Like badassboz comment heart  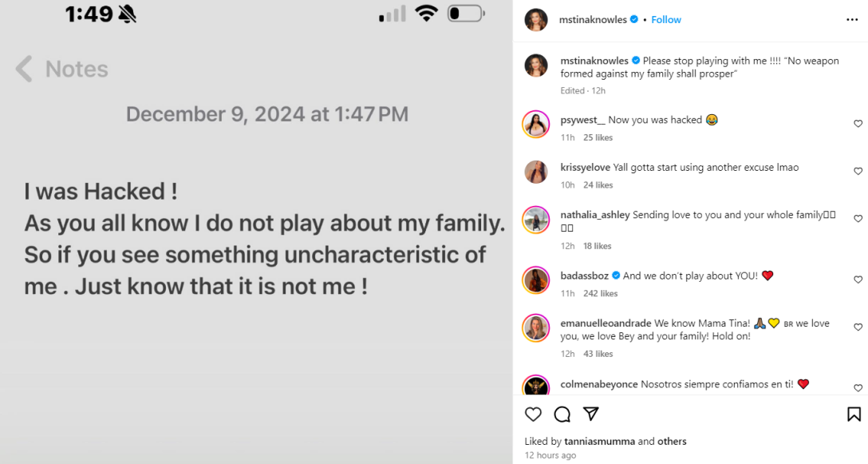click(858, 280)
